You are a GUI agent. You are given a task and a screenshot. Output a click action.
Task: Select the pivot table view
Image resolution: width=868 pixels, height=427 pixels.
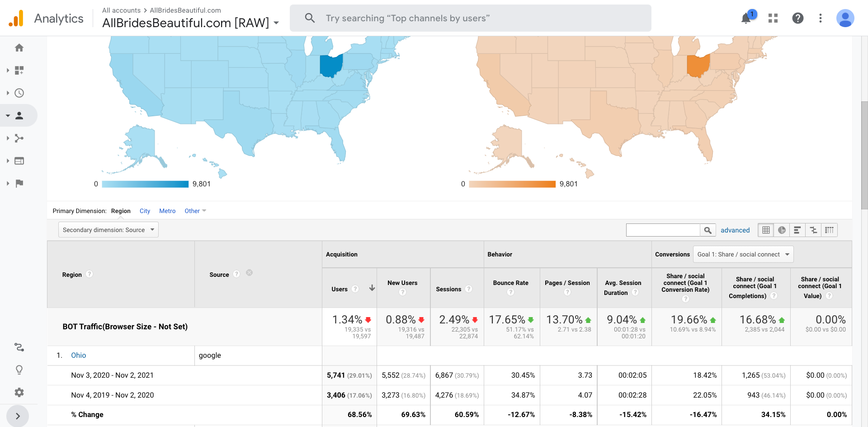(x=829, y=230)
